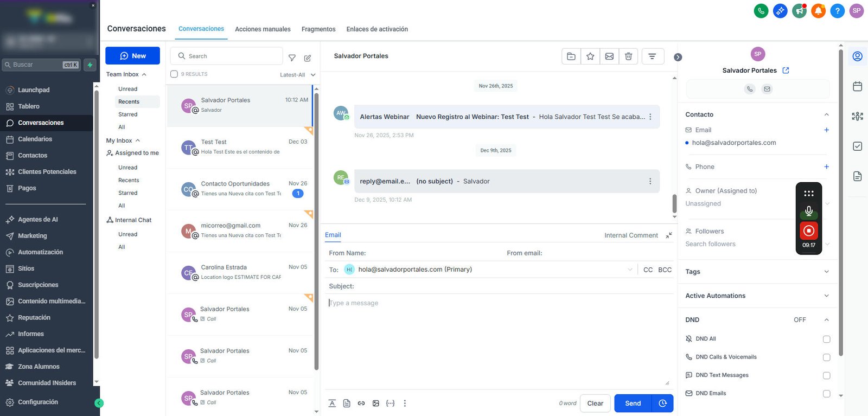Click the Send button
868x416 pixels.
point(633,403)
